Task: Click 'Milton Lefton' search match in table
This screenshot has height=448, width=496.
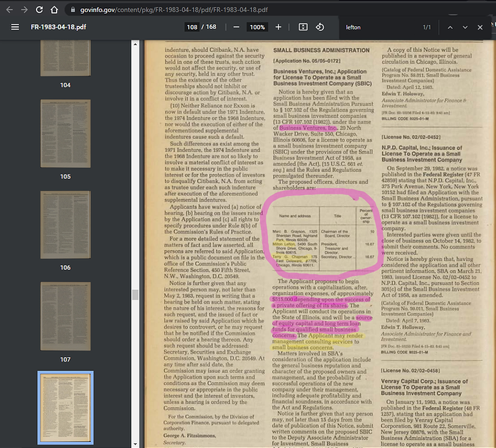Action: click(x=283, y=244)
